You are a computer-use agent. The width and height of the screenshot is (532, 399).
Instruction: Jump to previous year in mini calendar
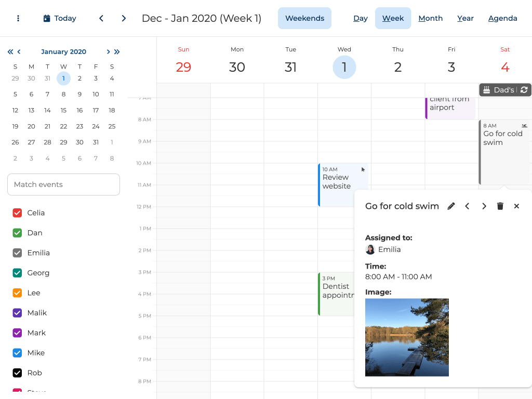point(10,51)
